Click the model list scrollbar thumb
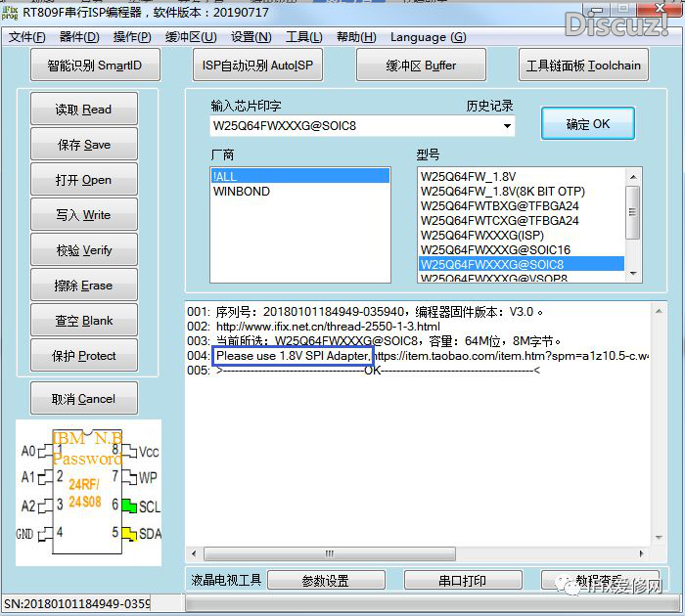The width and height of the screenshot is (685, 616). pyautogui.click(x=633, y=212)
